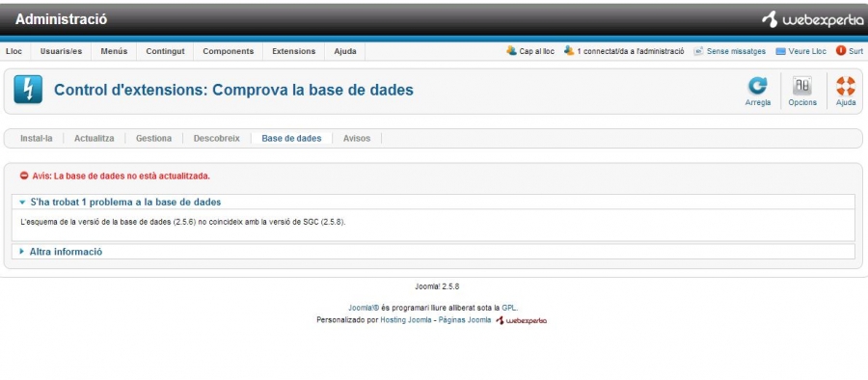The height and width of the screenshot is (380, 868).
Task: Switch to the Avisos tab
Action: tap(357, 139)
